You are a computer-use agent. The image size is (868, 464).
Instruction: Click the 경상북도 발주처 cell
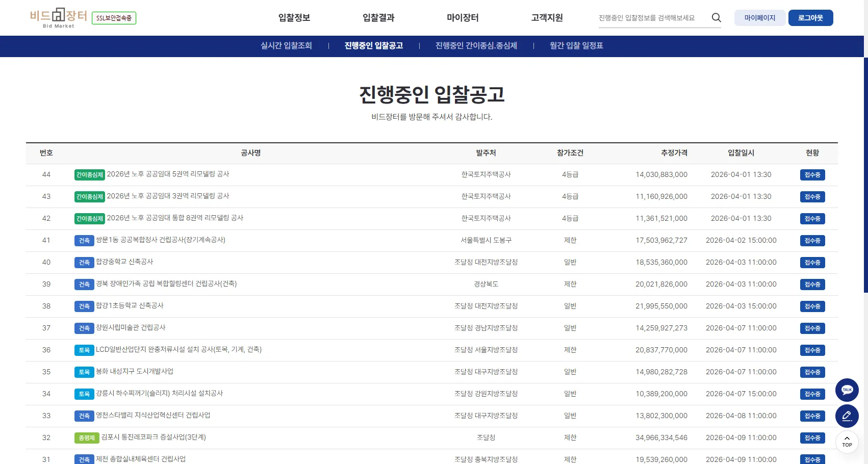[486, 284]
